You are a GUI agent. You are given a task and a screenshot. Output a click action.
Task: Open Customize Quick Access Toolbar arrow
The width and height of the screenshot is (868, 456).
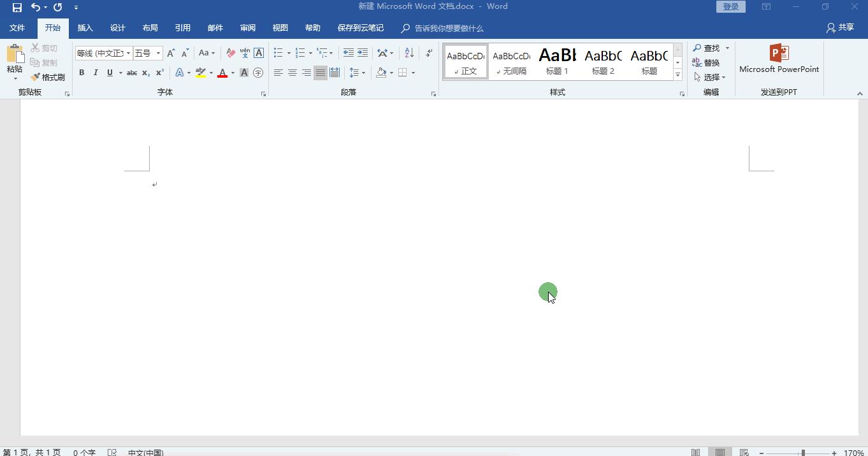click(76, 7)
